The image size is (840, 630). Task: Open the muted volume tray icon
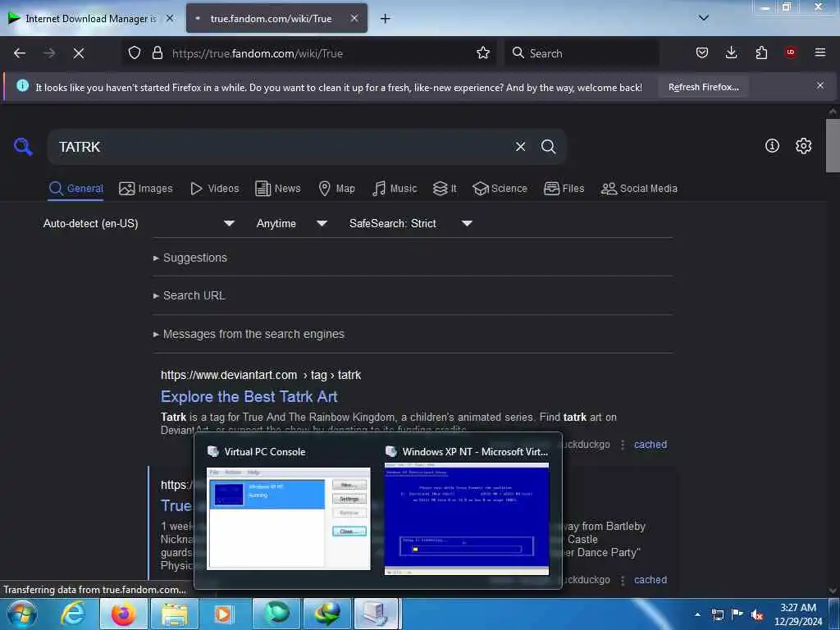click(756, 614)
